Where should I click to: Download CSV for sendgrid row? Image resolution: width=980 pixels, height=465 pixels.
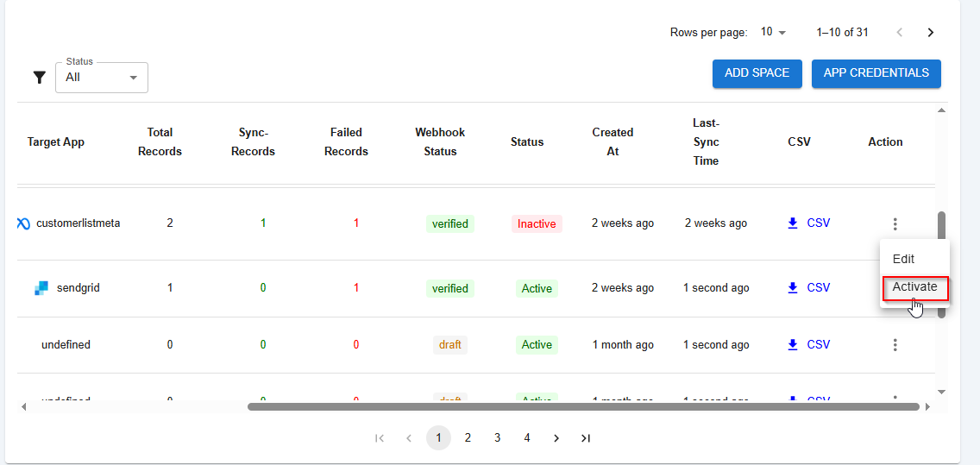[x=809, y=288]
